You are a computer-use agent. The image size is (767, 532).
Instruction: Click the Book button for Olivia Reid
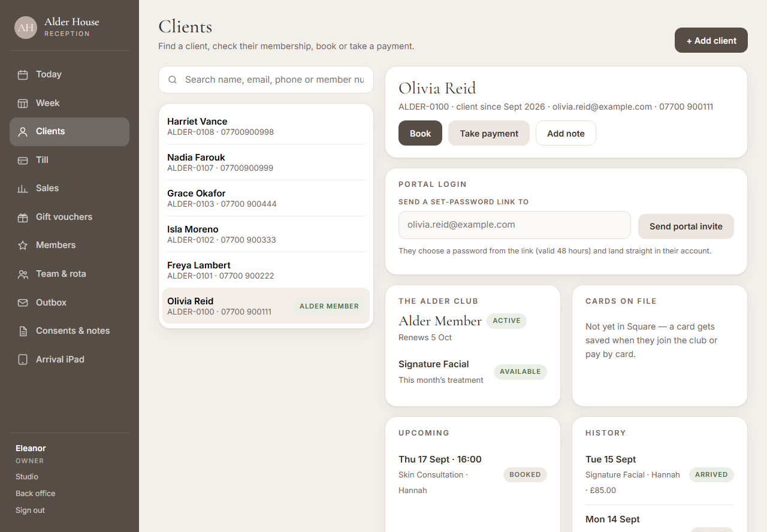[420, 133]
